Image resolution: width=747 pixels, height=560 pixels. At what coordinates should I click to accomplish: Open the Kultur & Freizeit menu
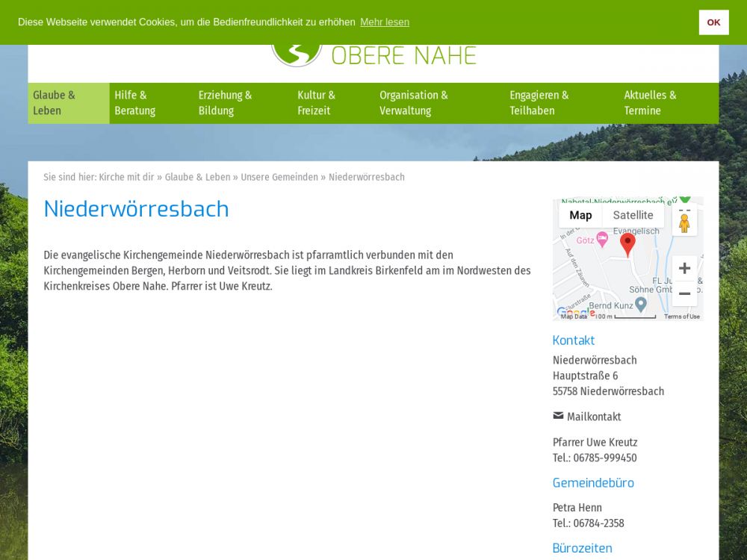point(316,103)
